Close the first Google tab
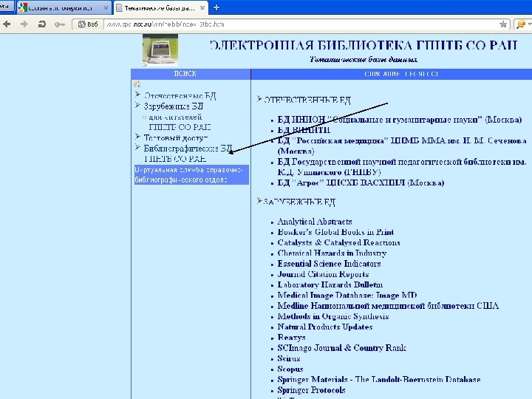 coord(106,8)
